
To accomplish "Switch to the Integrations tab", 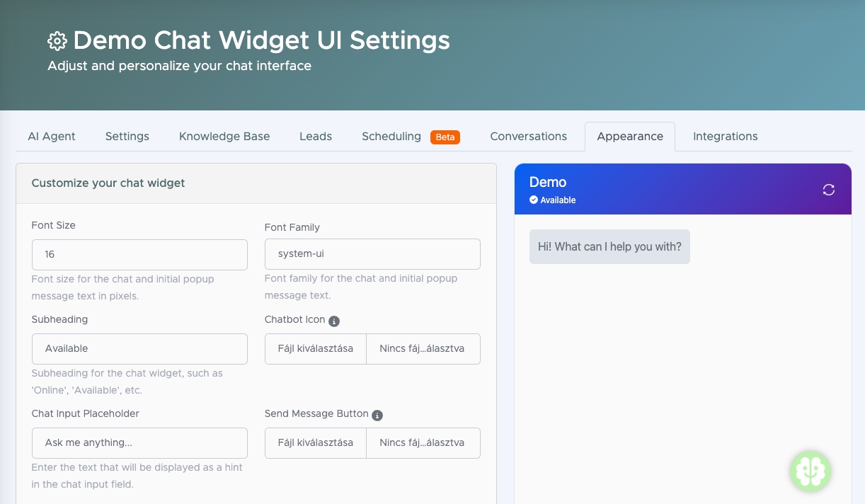I will tap(725, 137).
